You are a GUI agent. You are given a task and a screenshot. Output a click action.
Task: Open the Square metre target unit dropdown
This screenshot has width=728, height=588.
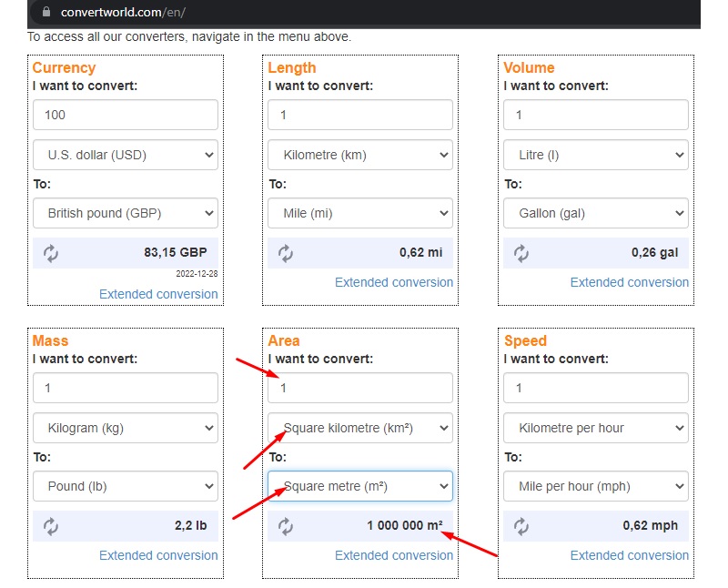point(360,486)
